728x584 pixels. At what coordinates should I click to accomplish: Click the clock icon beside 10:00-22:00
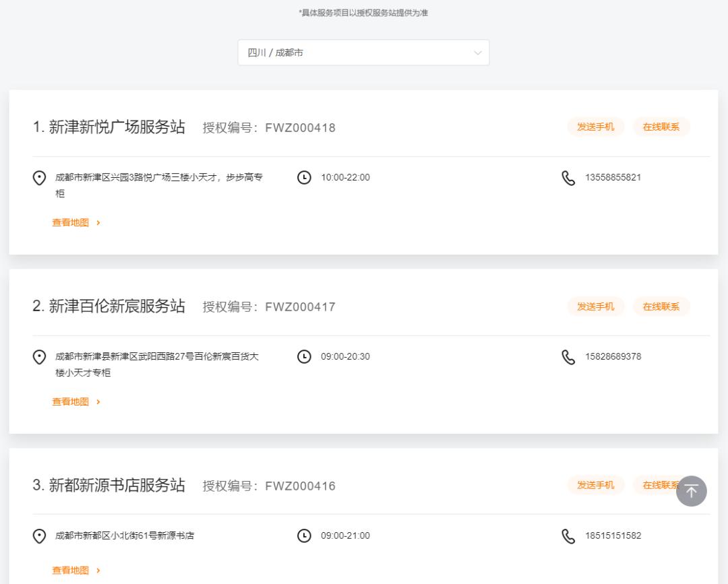point(305,177)
